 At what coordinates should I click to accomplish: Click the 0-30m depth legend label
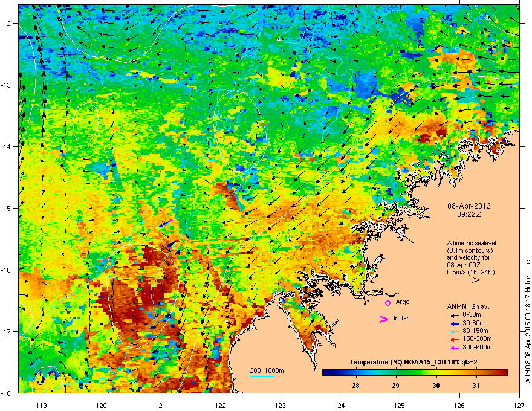(x=472, y=315)
